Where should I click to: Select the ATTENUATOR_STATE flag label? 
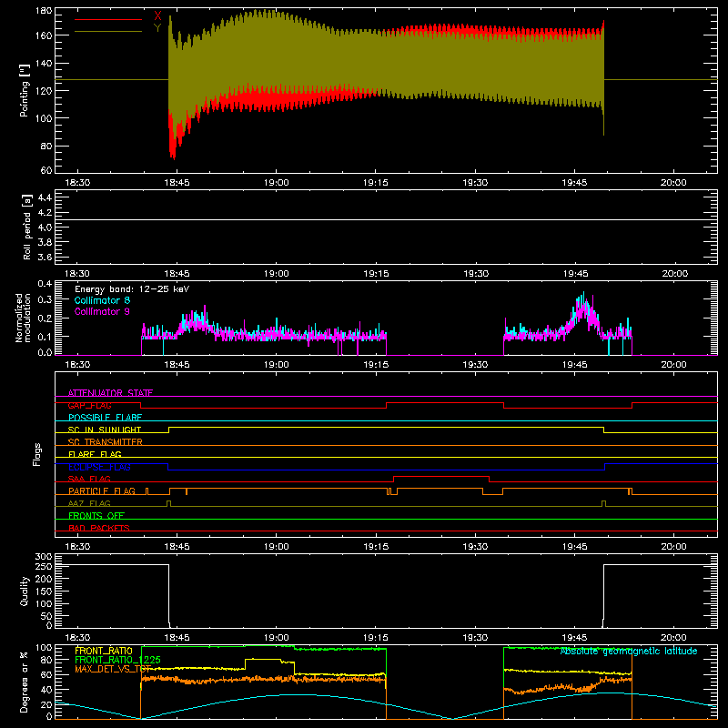click(x=110, y=393)
